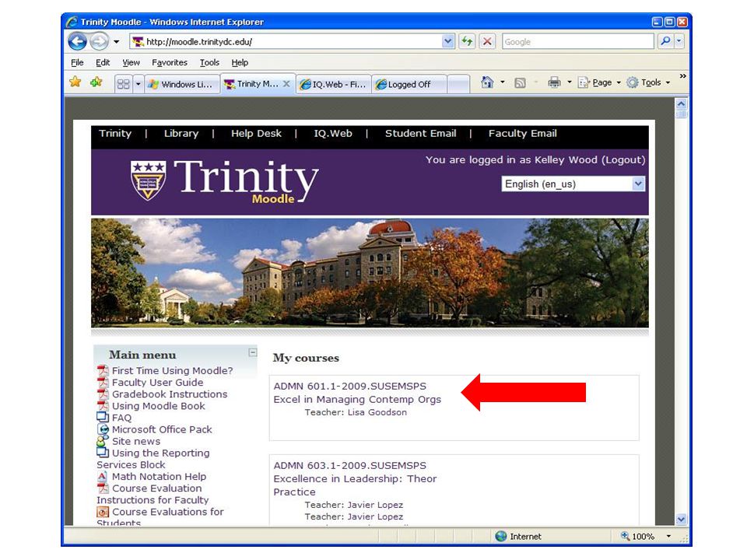Expand the command bar overflow chevron
The image size is (747, 560).
[x=682, y=76]
